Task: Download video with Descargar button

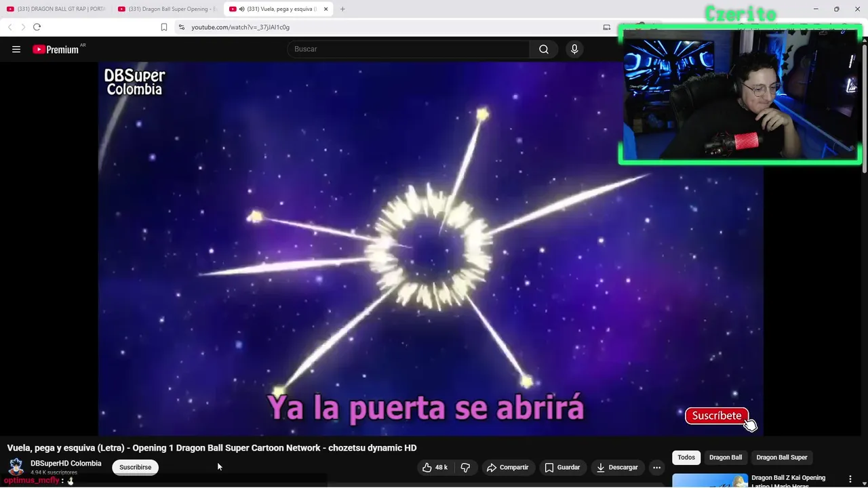Action: [617, 468]
